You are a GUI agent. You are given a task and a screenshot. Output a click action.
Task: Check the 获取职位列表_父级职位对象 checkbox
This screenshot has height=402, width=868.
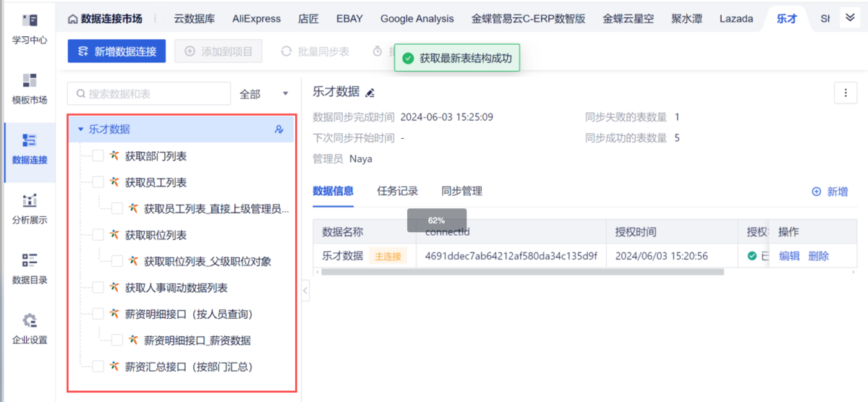pyautogui.click(x=117, y=261)
